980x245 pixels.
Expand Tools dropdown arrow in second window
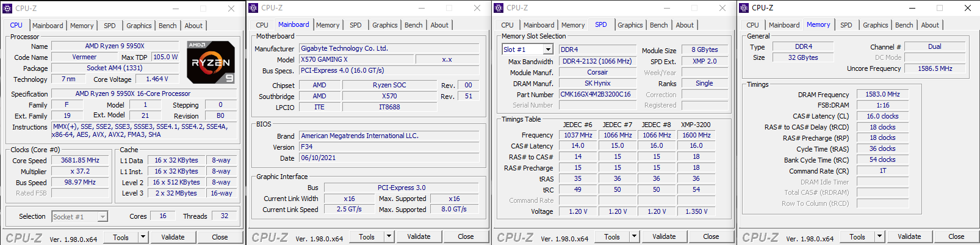(389, 236)
